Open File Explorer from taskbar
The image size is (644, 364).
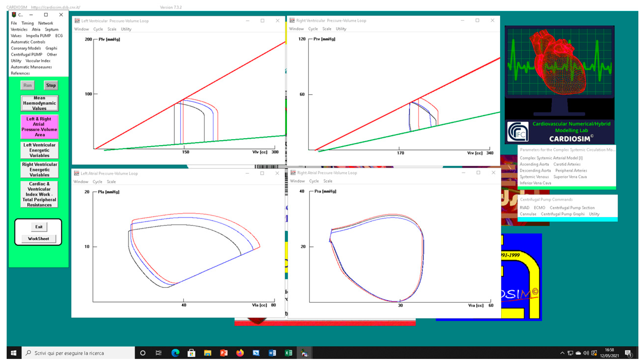click(x=208, y=353)
